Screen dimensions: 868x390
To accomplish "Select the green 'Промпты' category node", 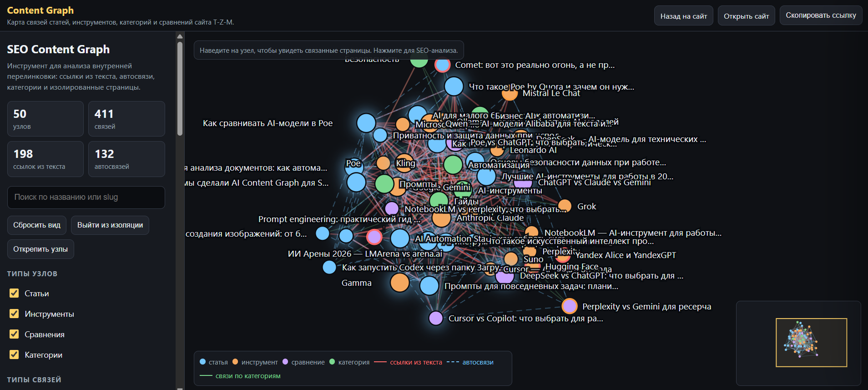I will (384, 184).
